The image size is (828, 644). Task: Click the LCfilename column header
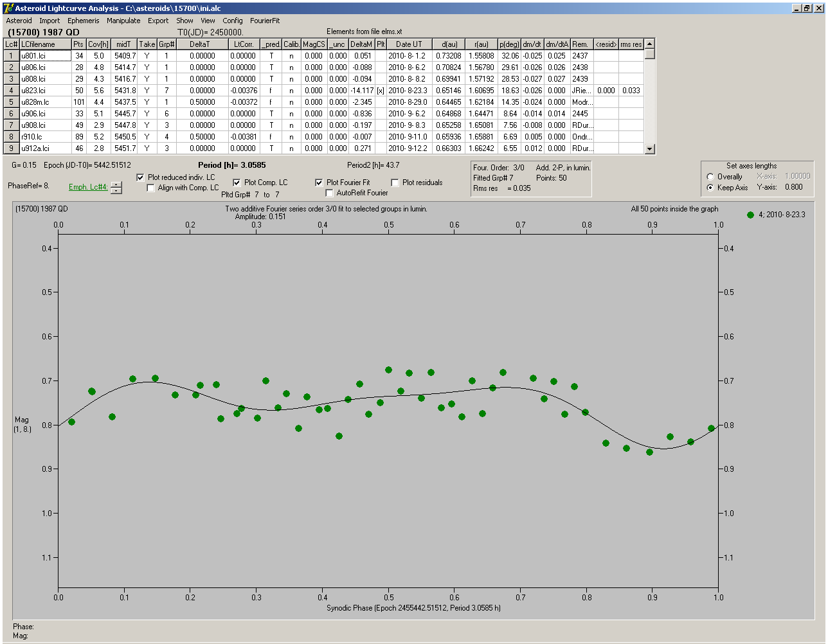(45, 44)
